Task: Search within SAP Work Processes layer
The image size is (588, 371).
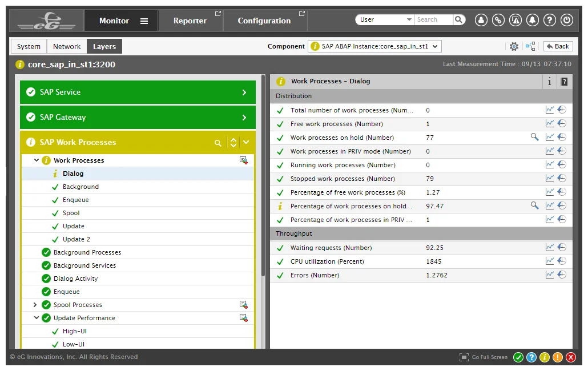Action: (218, 143)
